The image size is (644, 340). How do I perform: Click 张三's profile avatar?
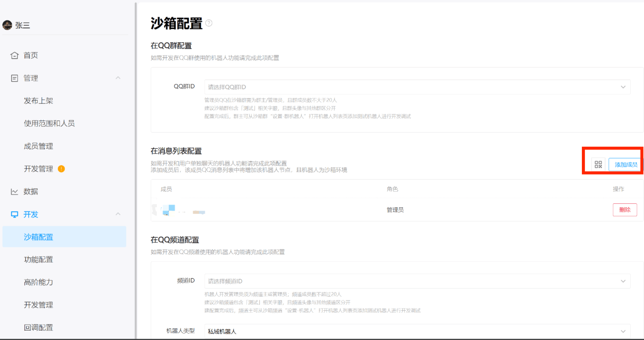(7, 25)
